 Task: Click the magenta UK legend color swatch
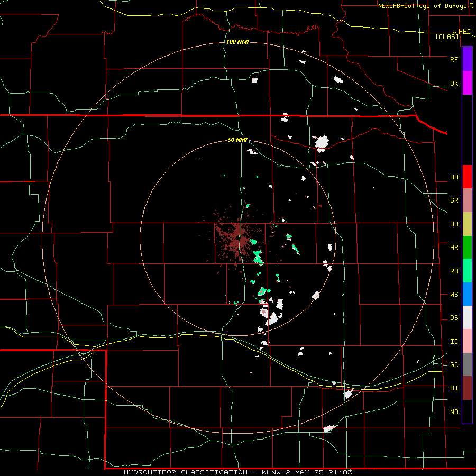click(467, 83)
